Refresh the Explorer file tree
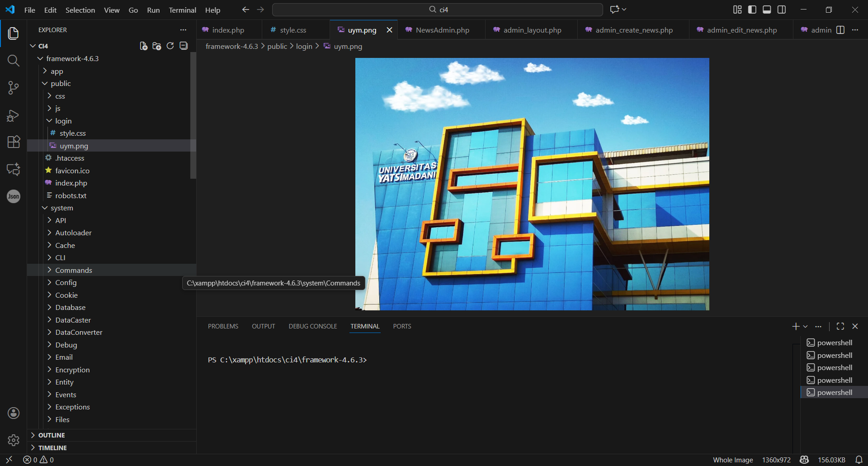868x466 pixels. pyautogui.click(x=170, y=46)
